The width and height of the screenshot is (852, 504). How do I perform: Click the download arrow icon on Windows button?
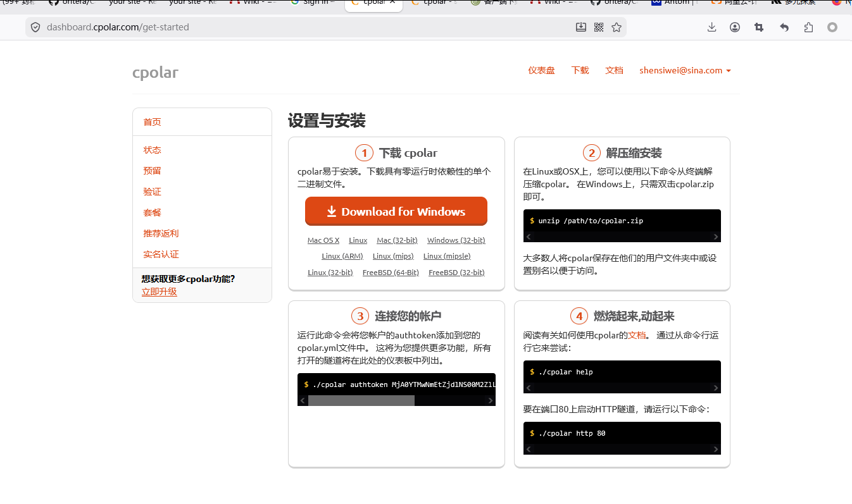click(332, 212)
